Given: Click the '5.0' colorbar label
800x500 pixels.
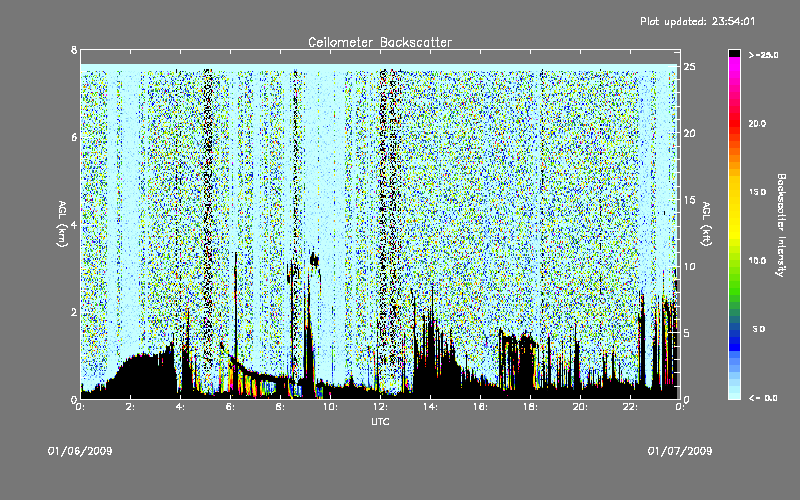Looking at the screenshot, I should (759, 330).
